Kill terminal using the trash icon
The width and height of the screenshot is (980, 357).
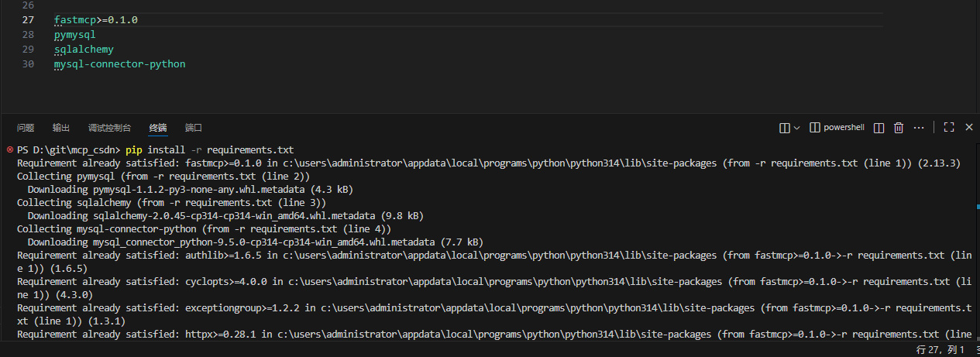click(899, 128)
